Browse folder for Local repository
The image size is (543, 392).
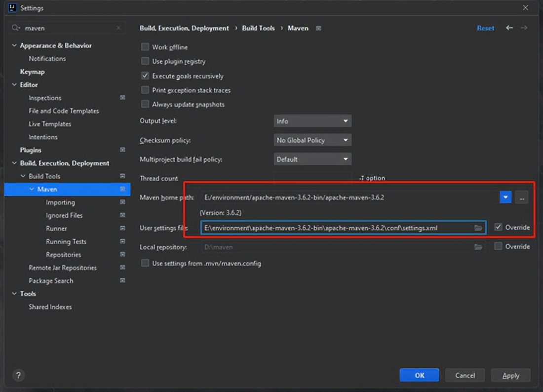(x=478, y=247)
